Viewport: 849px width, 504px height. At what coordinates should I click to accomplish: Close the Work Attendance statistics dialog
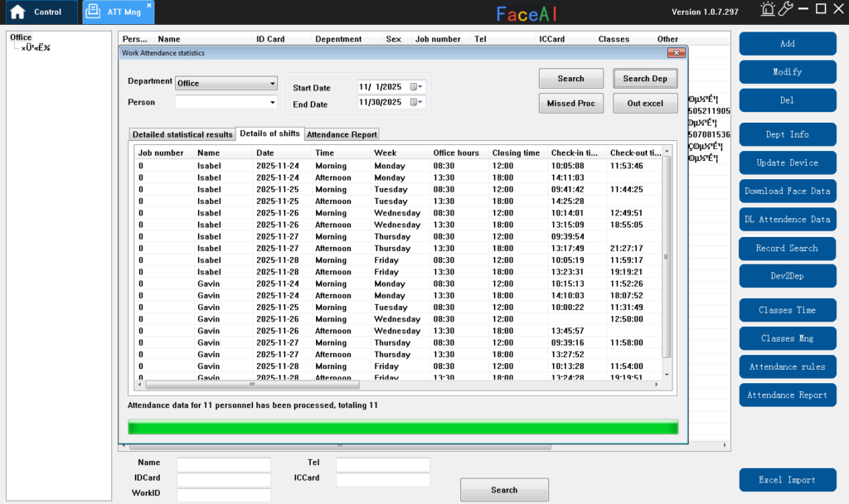click(x=677, y=52)
